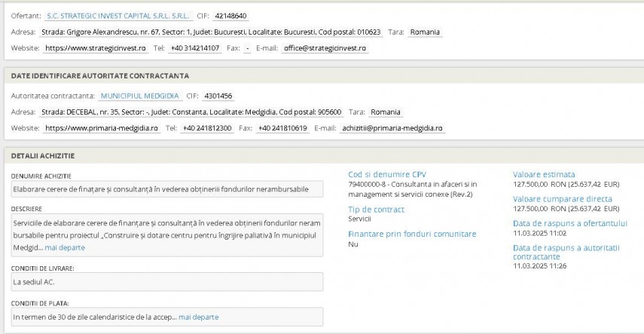Click the offerer CIF value 42148640
Image resolution: width=644 pixels, height=334 pixels.
[x=230, y=16]
